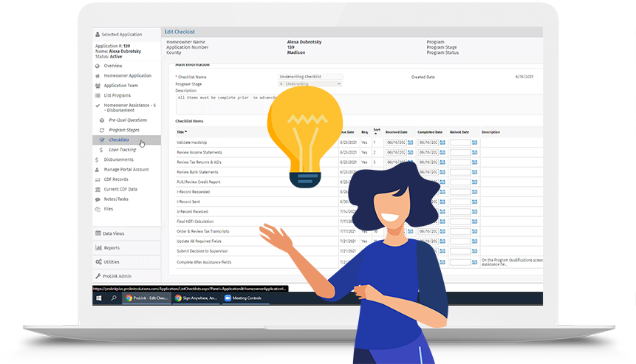The height and width of the screenshot is (364, 636).
Task: Go to Pre-Qual Questions
Action: click(127, 120)
